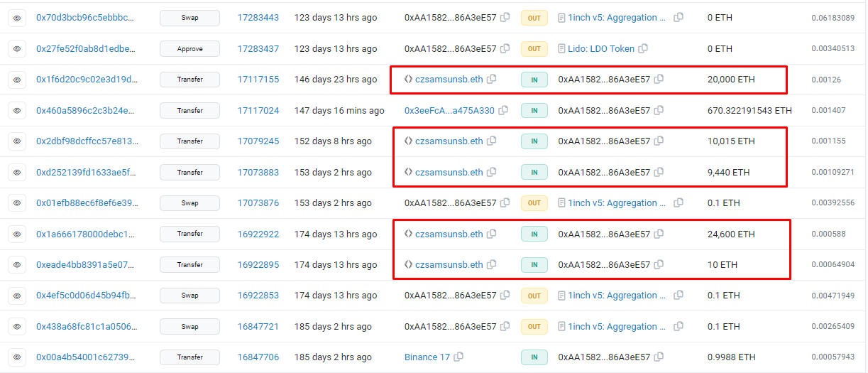The image size is (868, 373).
Task: Open block 16922895
Action: (x=258, y=265)
